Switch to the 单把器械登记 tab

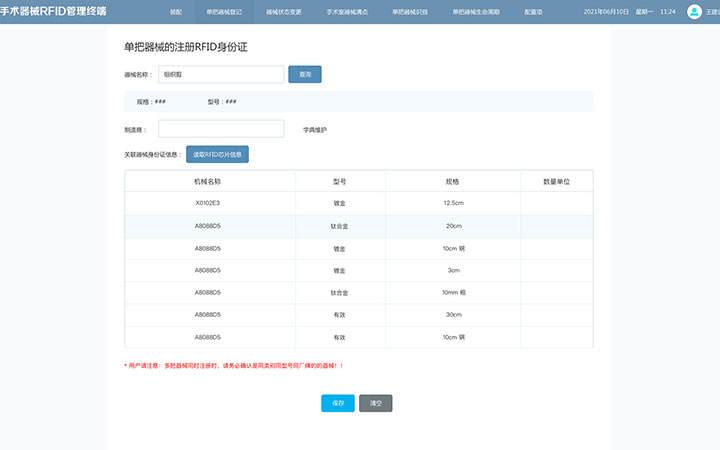222,12
